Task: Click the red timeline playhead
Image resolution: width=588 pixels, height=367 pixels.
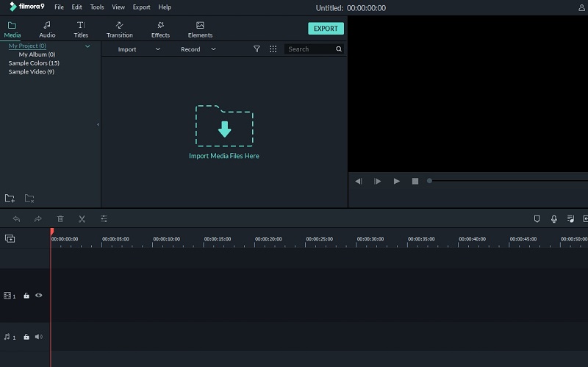Action: click(52, 232)
